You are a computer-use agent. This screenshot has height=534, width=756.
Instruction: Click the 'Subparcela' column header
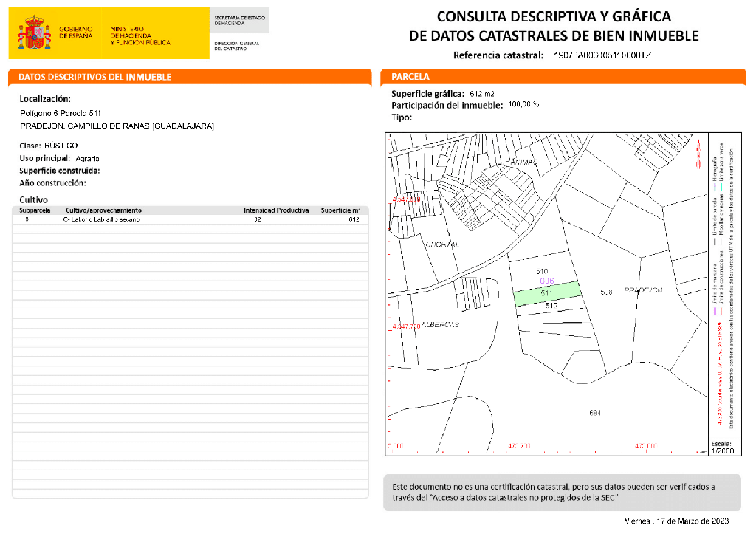[35, 210]
